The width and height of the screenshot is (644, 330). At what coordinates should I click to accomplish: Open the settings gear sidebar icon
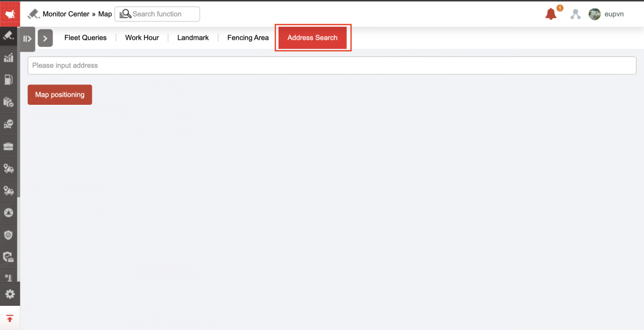pyautogui.click(x=10, y=294)
